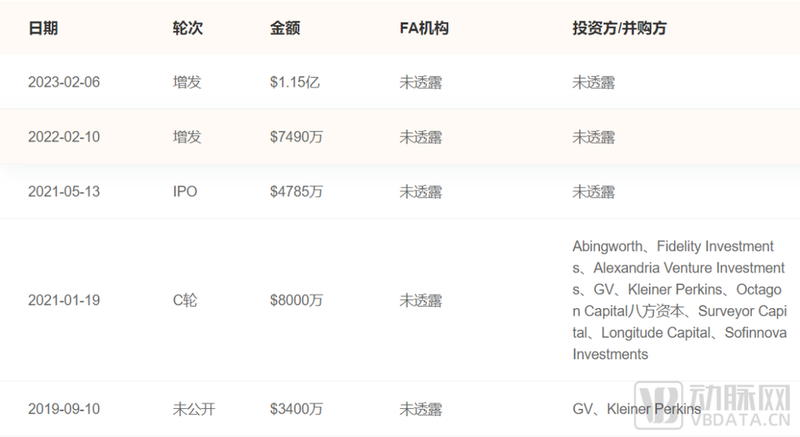Click the 动脉网 VB logo icon

682,409
